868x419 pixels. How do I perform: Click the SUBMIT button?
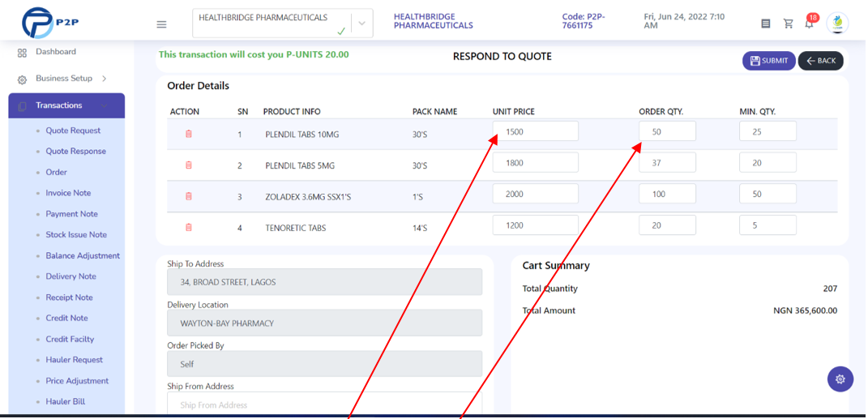[769, 61]
